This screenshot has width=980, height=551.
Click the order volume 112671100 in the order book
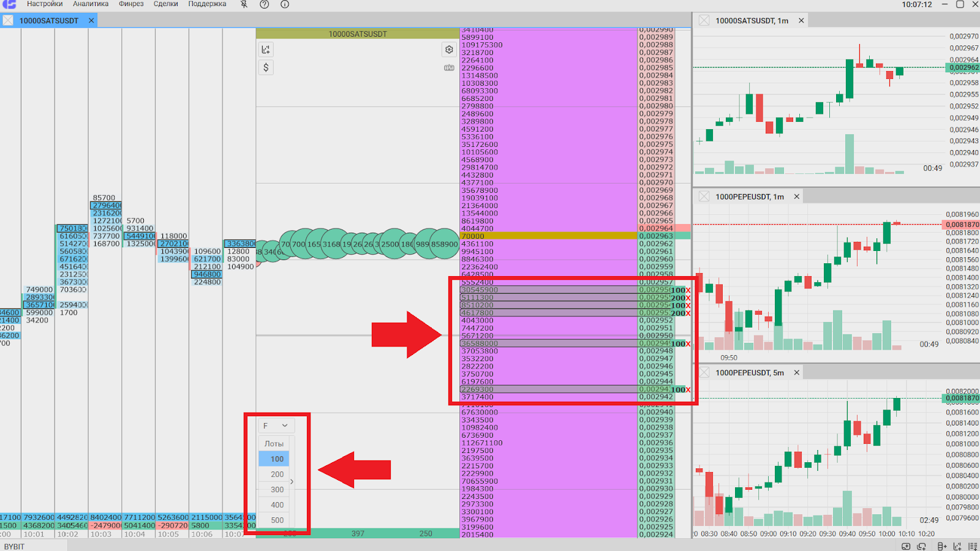[482, 443]
